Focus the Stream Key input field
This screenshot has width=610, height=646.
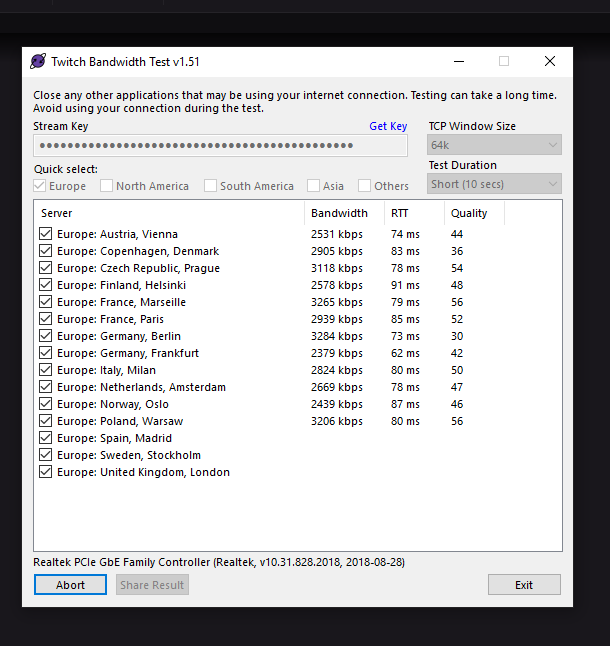click(220, 145)
